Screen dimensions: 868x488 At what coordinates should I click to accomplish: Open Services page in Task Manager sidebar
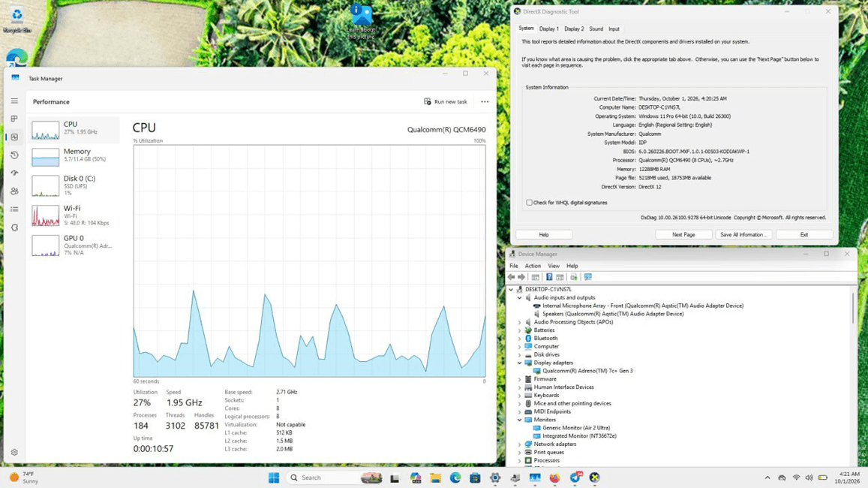pos(14,227)
